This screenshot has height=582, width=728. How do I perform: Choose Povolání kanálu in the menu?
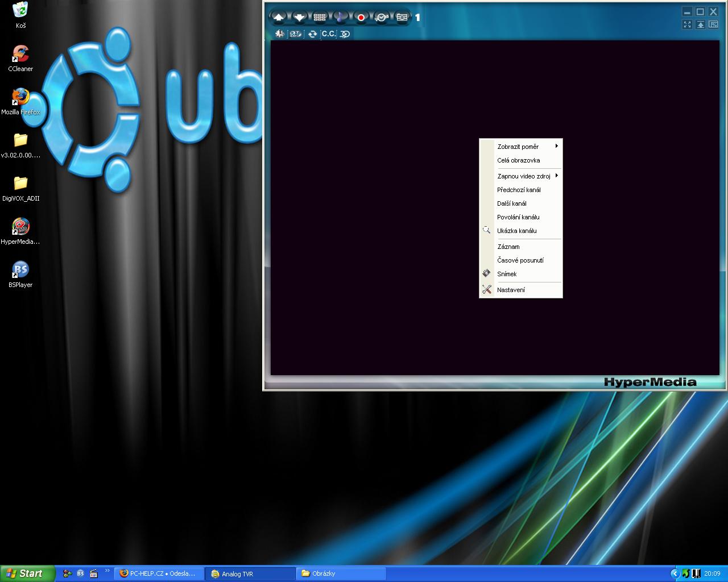click(x=521, y=217)
